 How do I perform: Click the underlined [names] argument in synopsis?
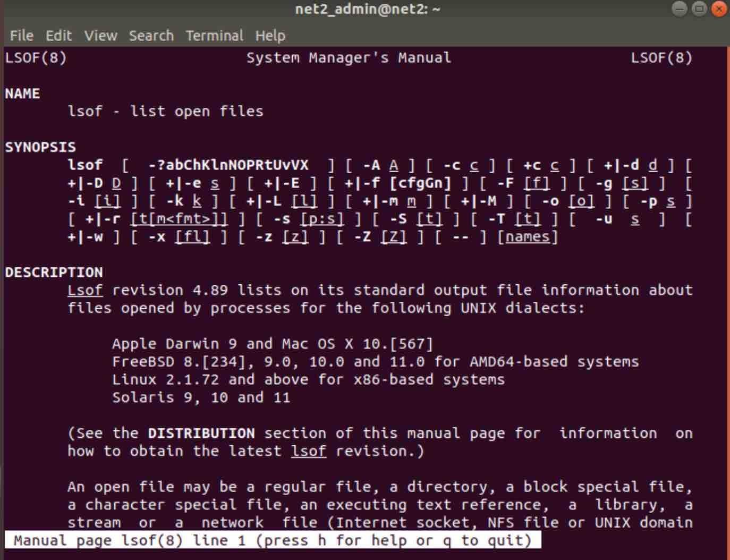click(528, 237)
